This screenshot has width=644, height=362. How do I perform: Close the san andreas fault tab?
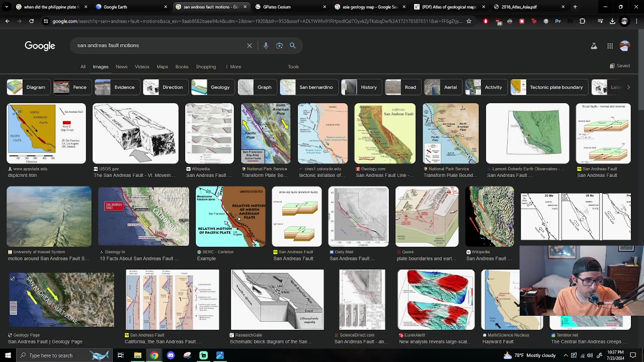pos(245,7)
